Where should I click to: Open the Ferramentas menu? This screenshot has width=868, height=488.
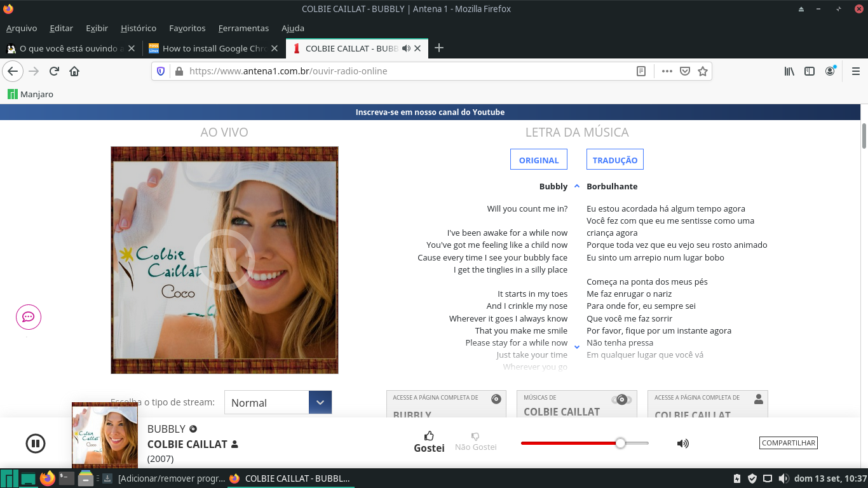point(243,28)
